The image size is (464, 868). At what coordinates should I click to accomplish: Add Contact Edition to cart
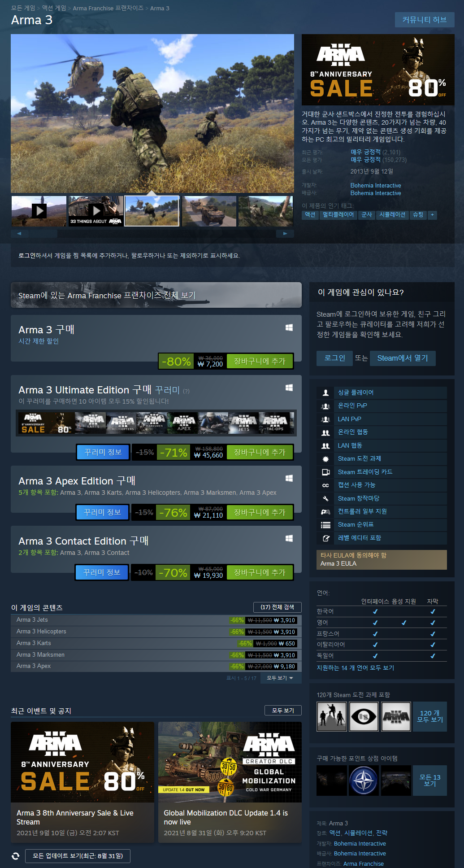click(x=260, y=572)
